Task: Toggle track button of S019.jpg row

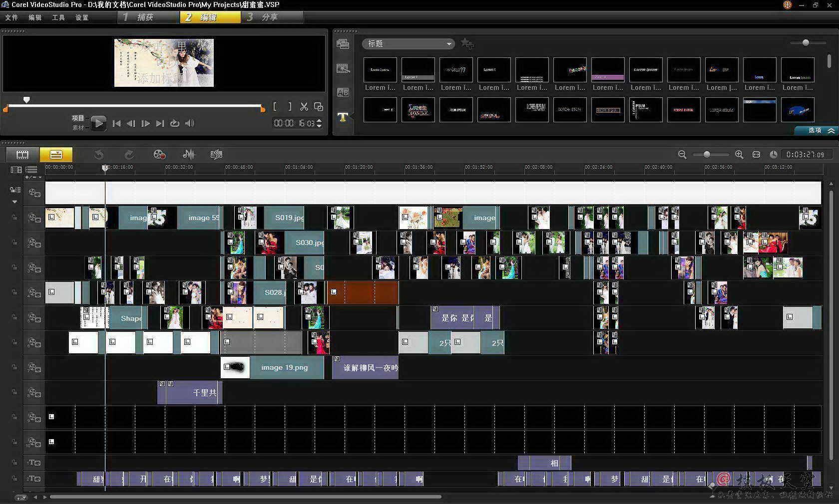Action: coord(34,218)
